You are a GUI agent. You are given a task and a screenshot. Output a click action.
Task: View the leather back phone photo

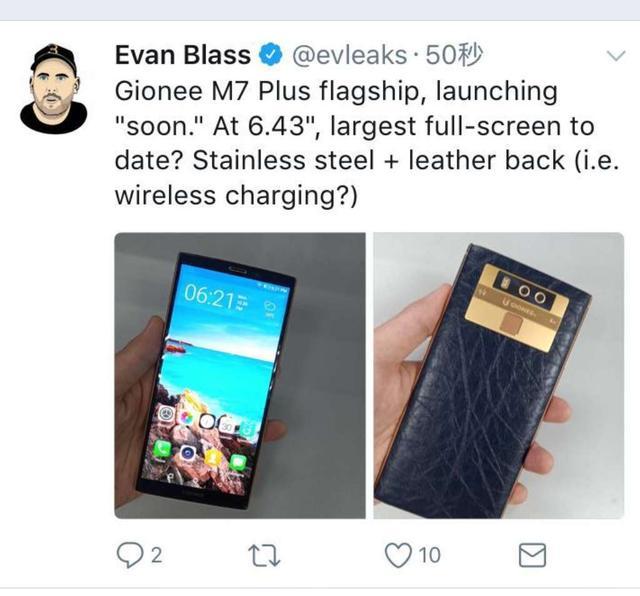click(x=499, y=376)
